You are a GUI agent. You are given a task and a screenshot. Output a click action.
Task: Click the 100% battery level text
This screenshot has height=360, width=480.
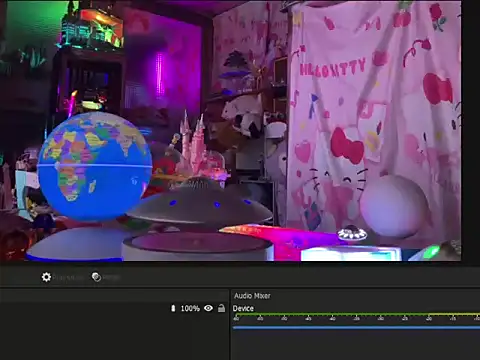click(190, 308)
